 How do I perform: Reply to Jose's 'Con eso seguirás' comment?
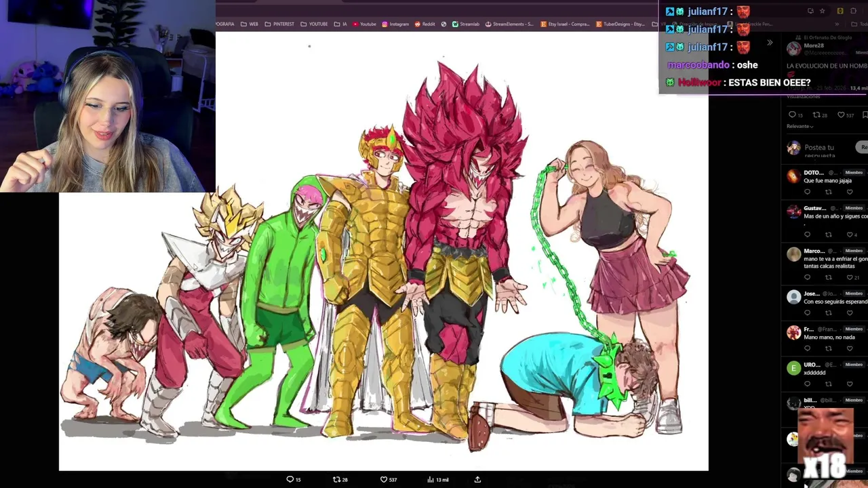pyautogui.click(x=807, y=312)
